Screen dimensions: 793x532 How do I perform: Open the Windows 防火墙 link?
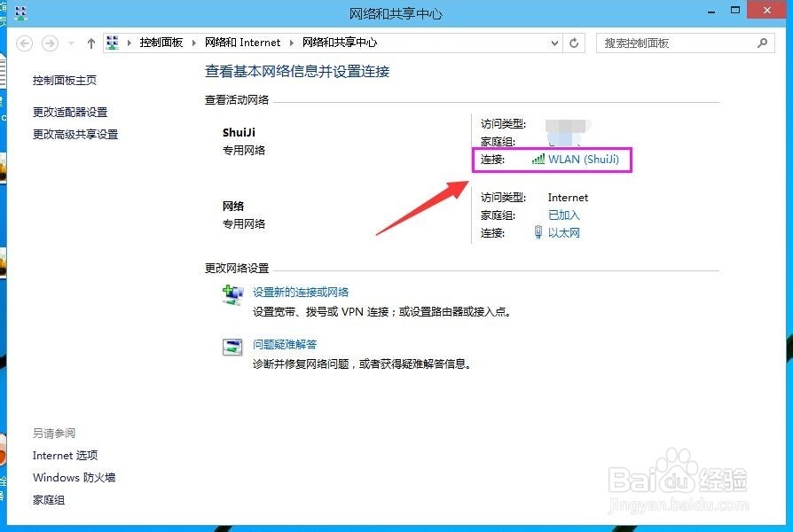point(74,477)
